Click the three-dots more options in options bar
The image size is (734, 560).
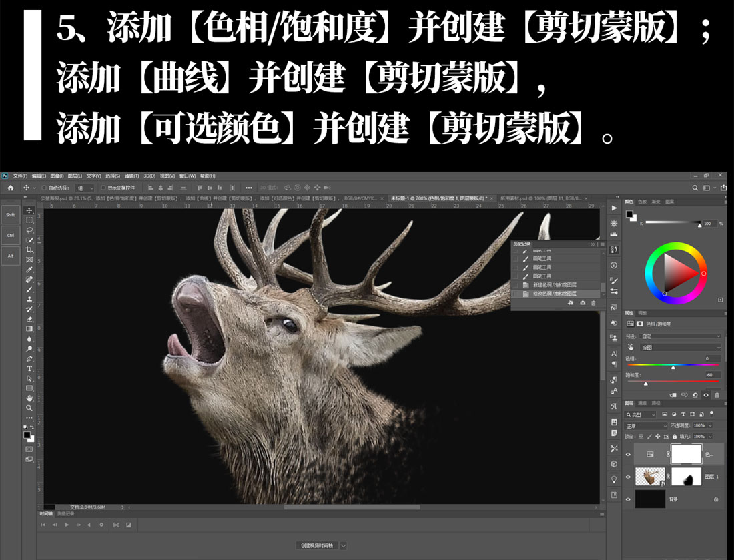[x=249, y=188]
